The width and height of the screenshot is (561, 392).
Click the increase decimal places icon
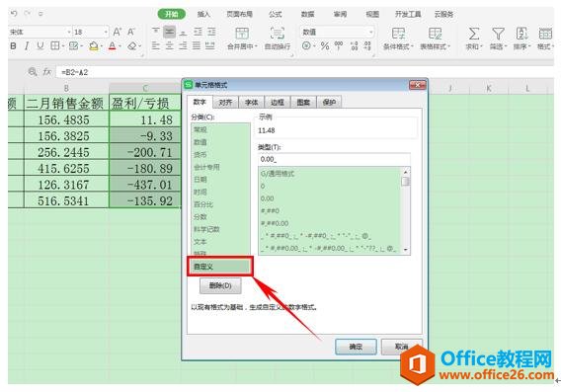pyautogui.click(x=355, y=45)
